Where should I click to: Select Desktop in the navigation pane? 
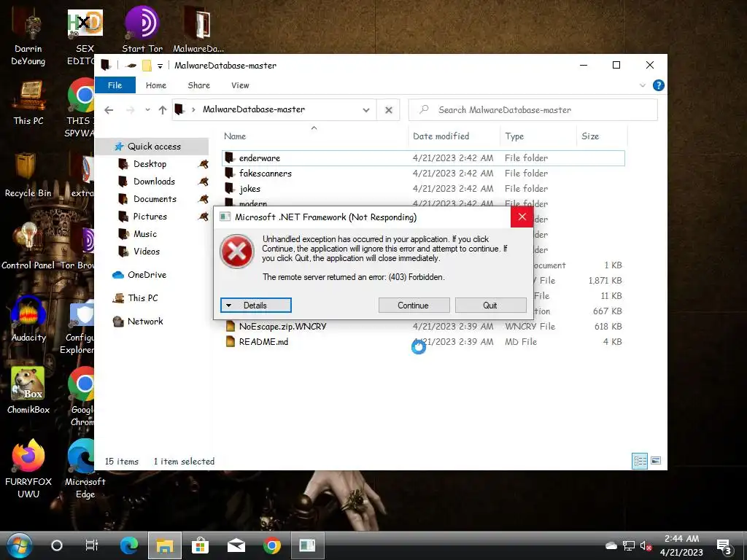pyautogui.click(x=150, y=164)
